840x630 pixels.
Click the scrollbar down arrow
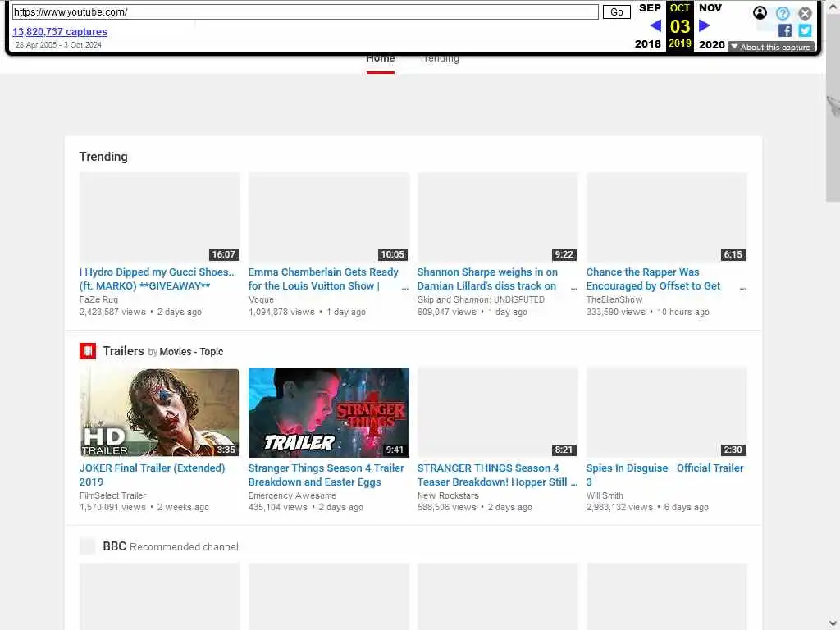click(833, 623)
